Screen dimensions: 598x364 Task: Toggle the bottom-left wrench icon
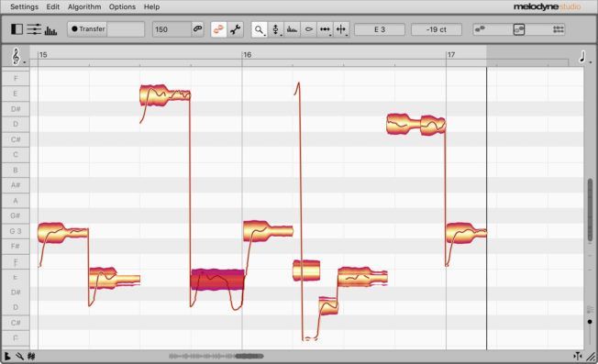tap(19, 357)
